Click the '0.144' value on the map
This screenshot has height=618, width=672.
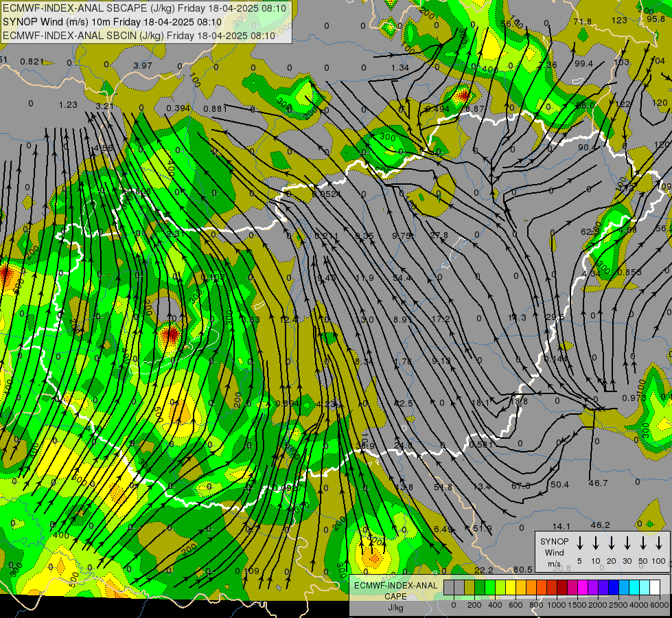pos(556,358)
